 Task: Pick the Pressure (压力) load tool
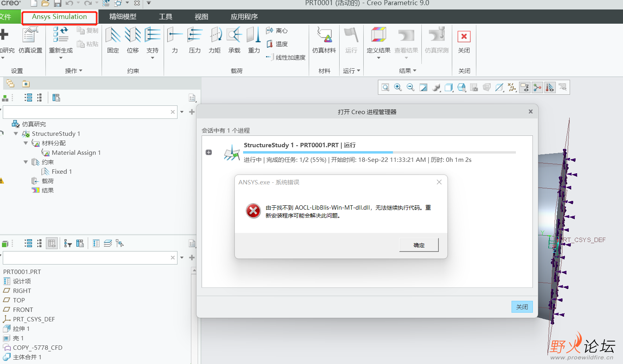[x=194, y=40]
